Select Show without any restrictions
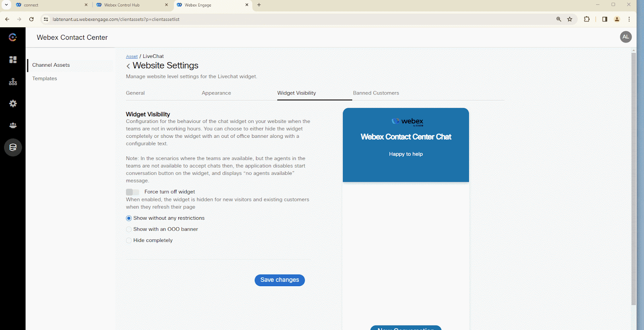644x330 pixels. (x=129, y=218)
